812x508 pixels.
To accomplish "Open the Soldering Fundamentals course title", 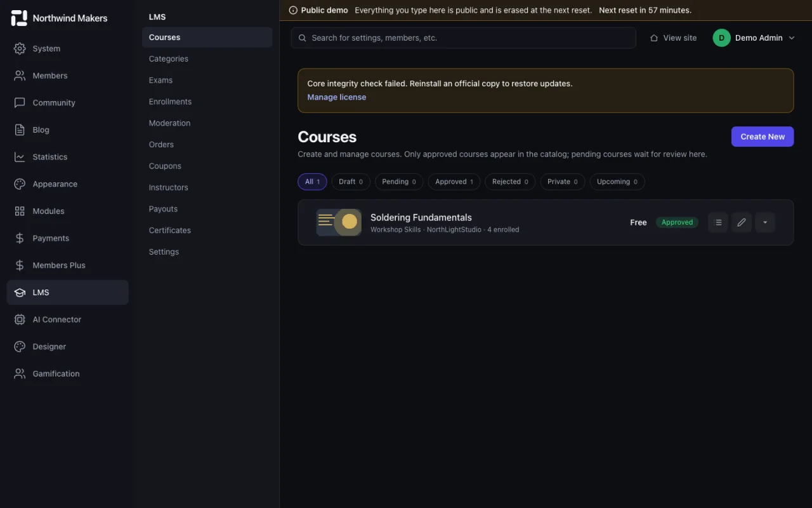I will (421, 217).
